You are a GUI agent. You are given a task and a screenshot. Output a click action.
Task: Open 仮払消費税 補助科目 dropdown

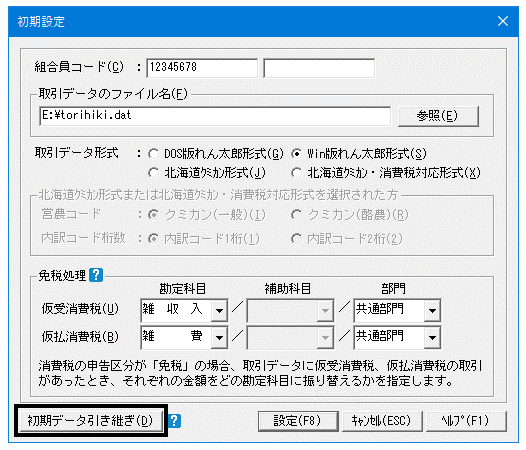pyautogui.click(x=325, y=337)
